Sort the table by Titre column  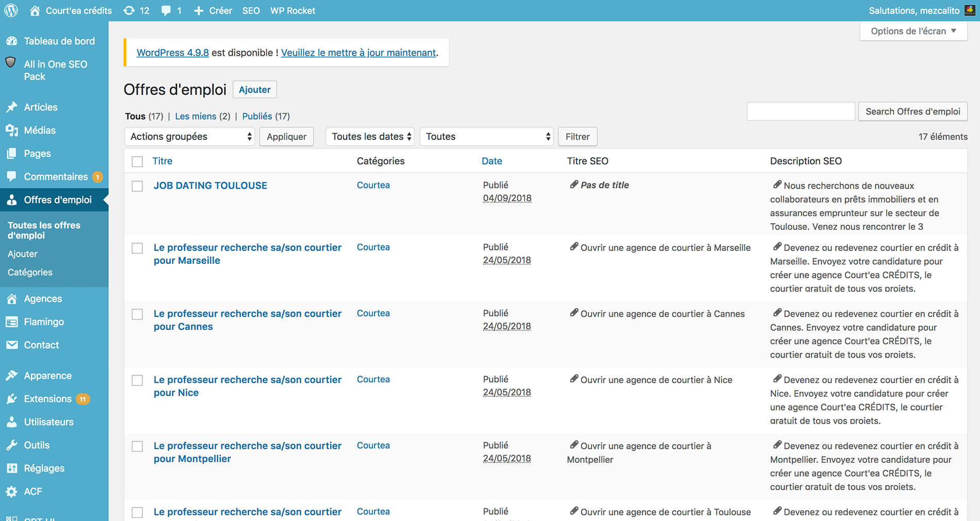[x=162, y=161]
